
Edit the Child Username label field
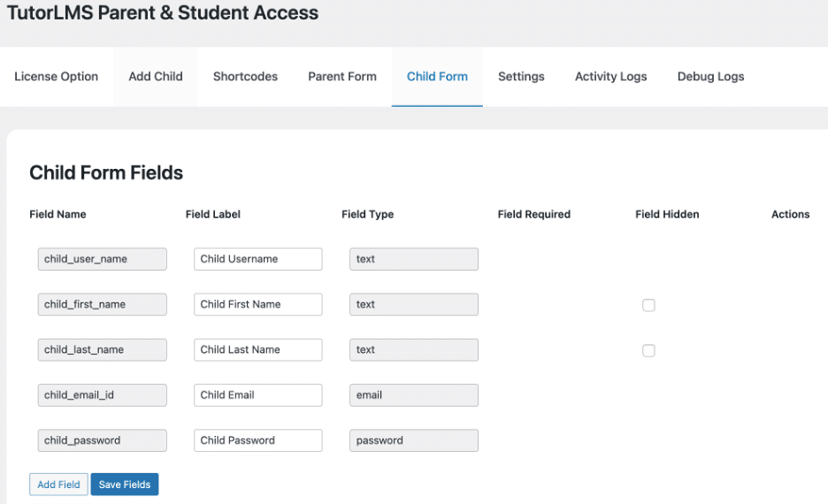click(x=258, y=259)
